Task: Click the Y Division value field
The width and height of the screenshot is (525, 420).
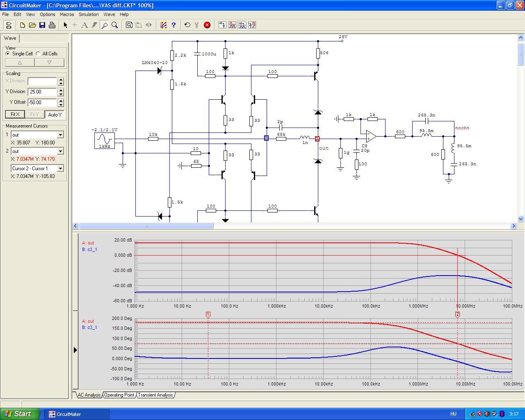Action: tap(42, 92)
